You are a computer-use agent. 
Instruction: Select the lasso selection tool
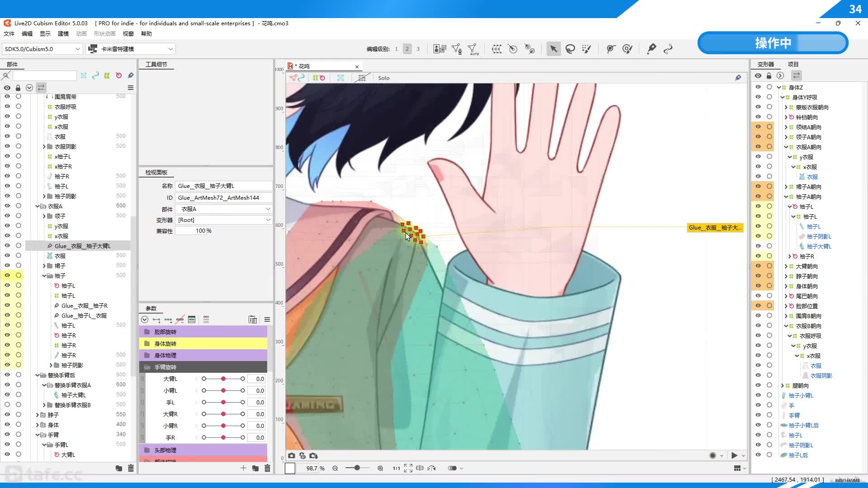pyautogui.click(x=570, y=49)
